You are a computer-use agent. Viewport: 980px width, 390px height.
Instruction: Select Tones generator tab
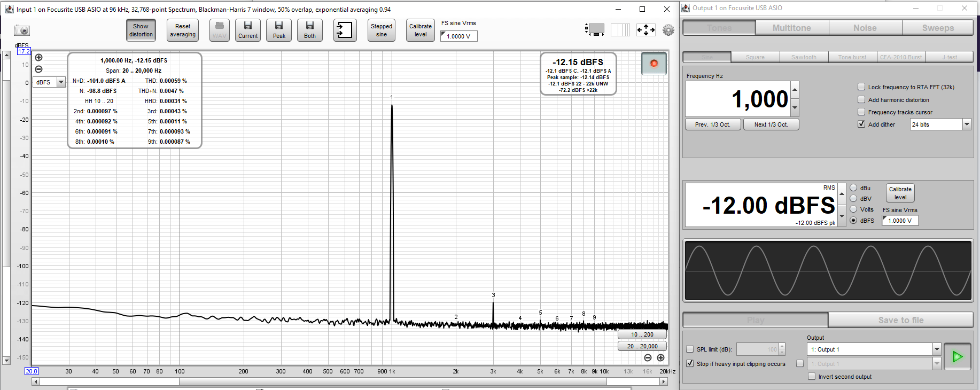(x=719, y=28)
